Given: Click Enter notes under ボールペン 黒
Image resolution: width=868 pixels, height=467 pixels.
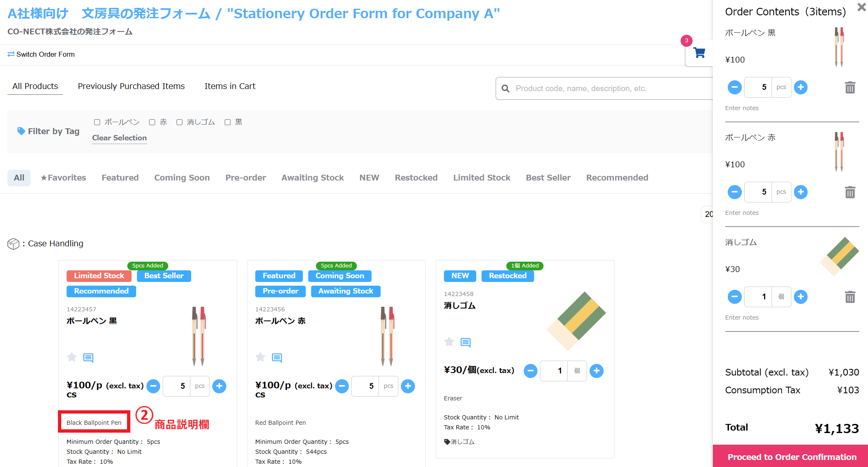Looking at the screenshot, I should [742, 108].
